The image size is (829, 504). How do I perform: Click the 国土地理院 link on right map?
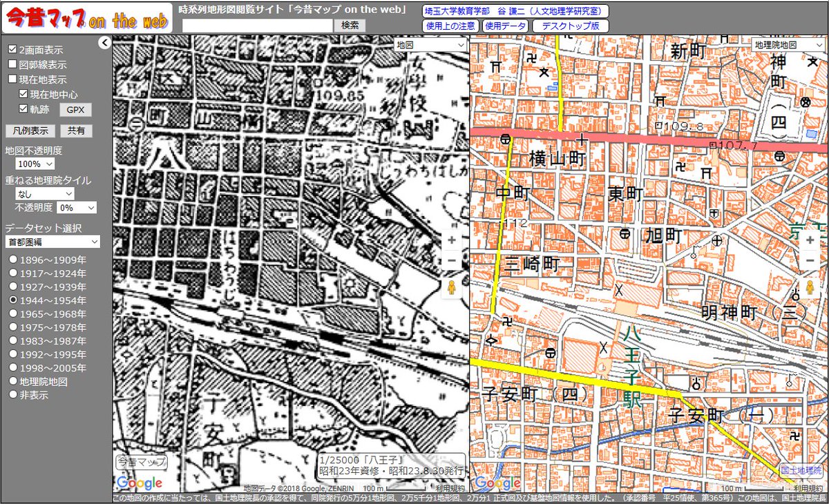[802, 469]
